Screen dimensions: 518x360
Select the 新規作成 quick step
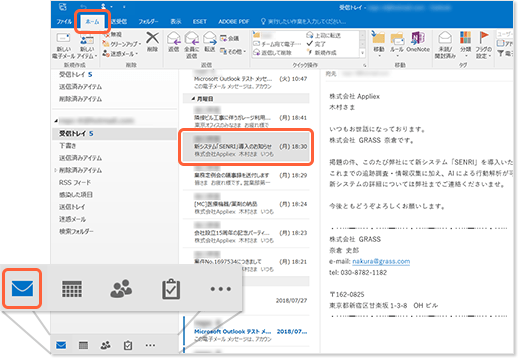point(321,52)
